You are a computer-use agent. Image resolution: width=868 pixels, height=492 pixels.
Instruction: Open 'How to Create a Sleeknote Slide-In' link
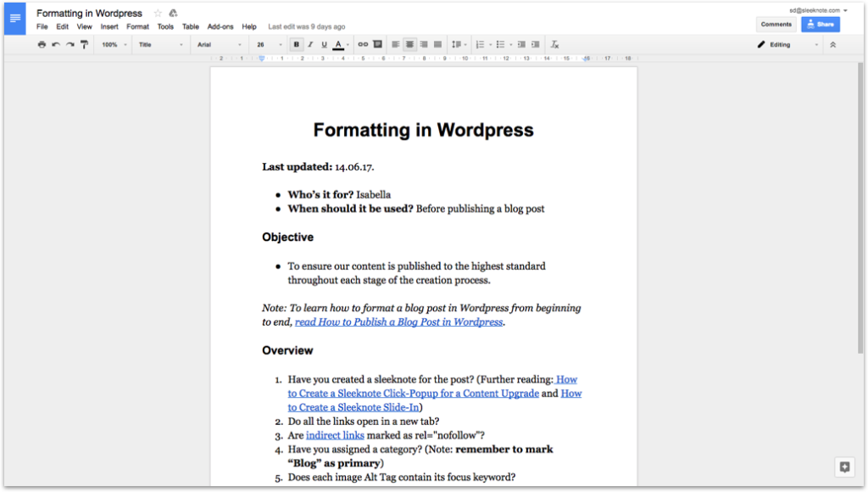click(353, 407)
